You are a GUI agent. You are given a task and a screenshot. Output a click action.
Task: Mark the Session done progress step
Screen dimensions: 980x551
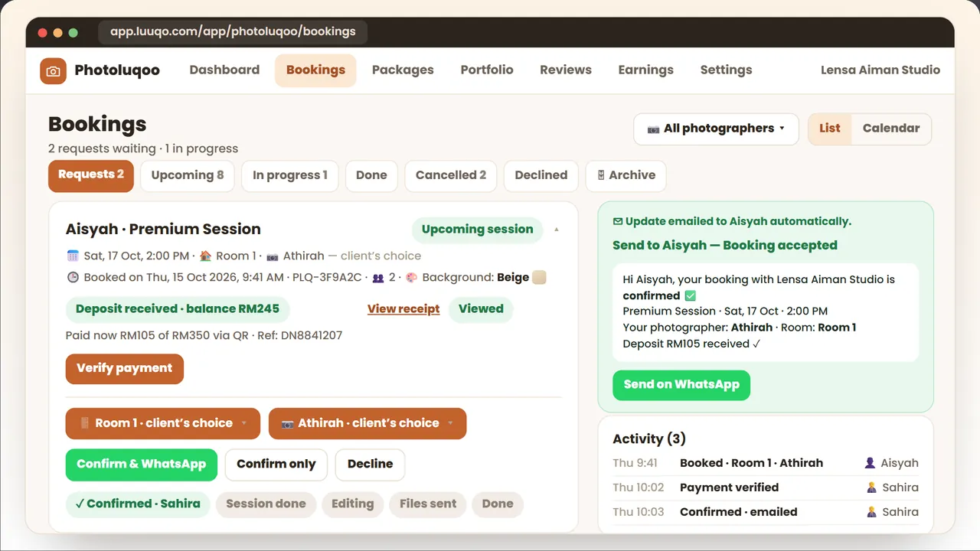pyautogui.click(x=266, y=504)
